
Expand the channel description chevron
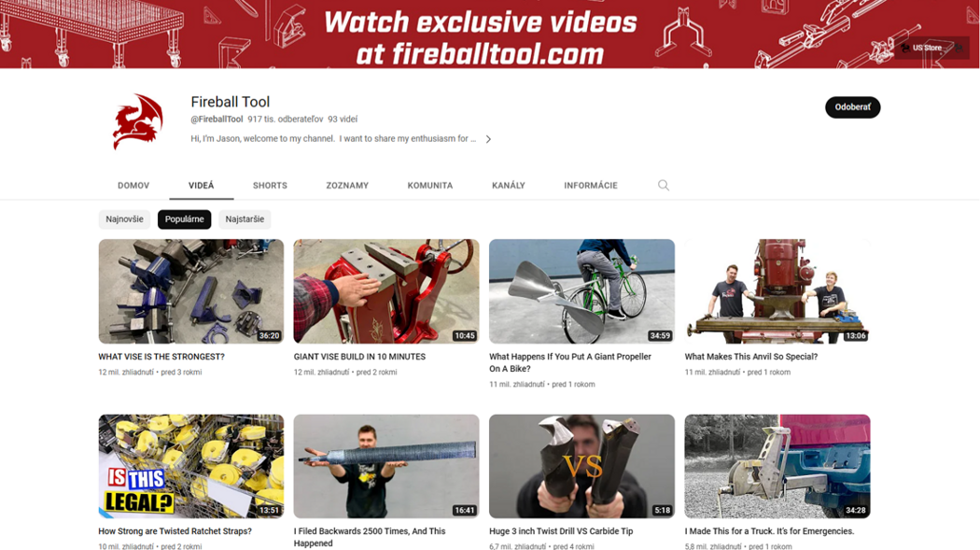[488, 139]
